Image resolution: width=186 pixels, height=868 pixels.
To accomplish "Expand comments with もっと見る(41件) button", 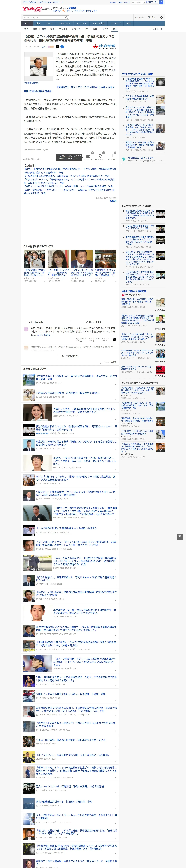I will [70, 356].
